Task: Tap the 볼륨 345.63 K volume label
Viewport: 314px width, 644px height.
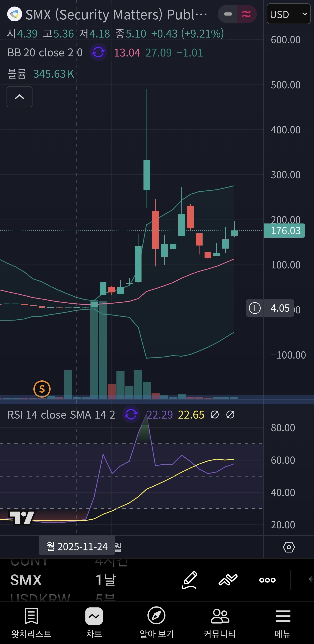Action: 41,74
